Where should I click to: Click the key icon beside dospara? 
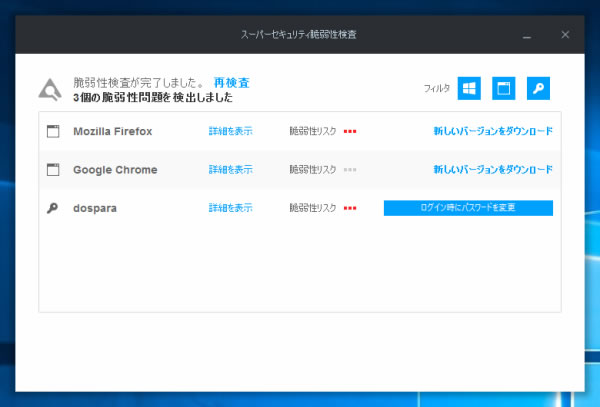pyautogui.click(x=52, y=208)
